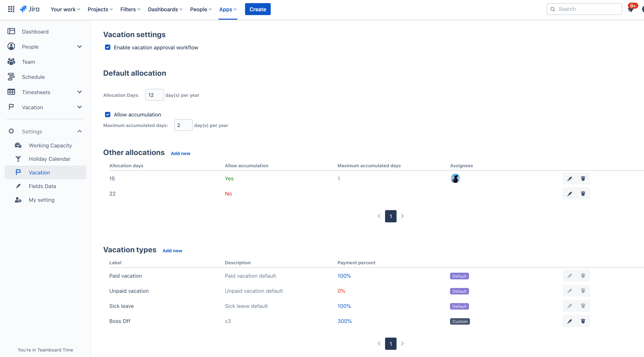Open the Dashboards top menu

[x=165, y=9]
